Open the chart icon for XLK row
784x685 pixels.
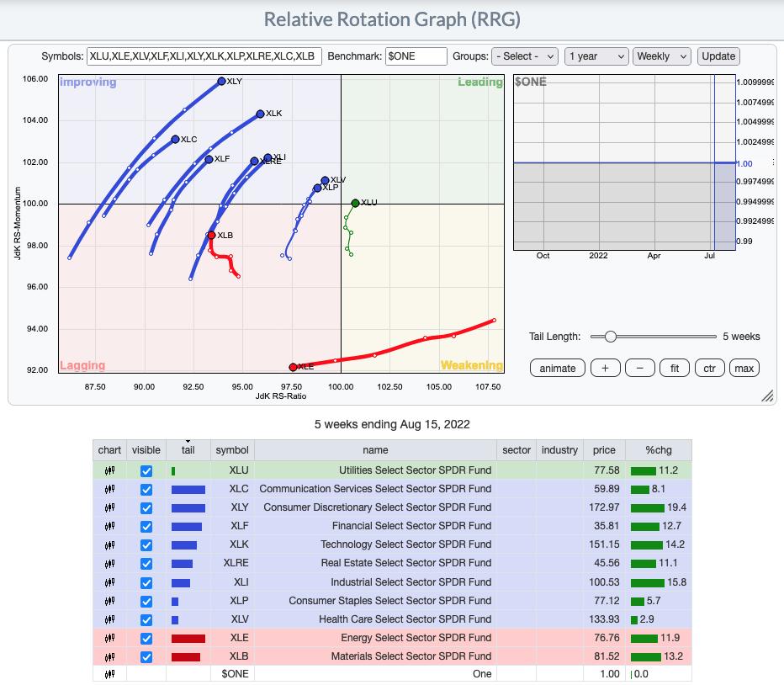109,544
